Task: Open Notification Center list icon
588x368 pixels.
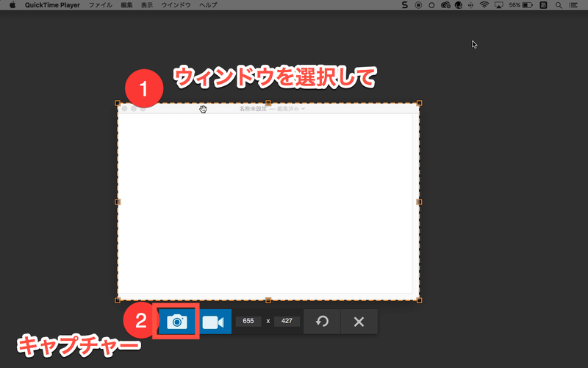Action: tap(573, 5)
